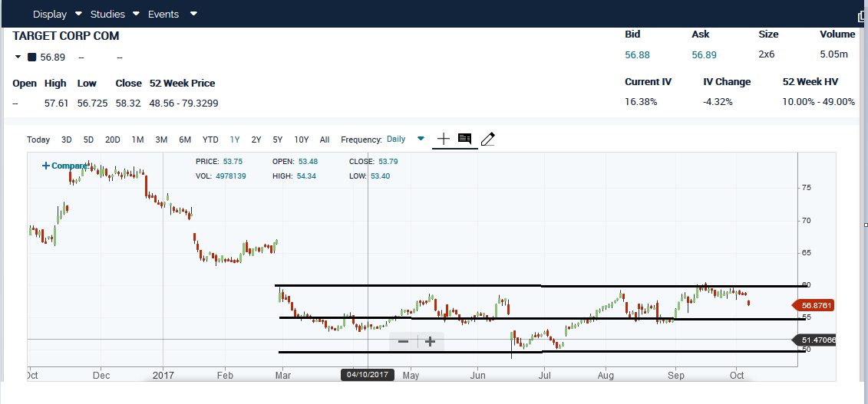Select the 2Y time range
This screenshot has width=868, height=404.
256,140
